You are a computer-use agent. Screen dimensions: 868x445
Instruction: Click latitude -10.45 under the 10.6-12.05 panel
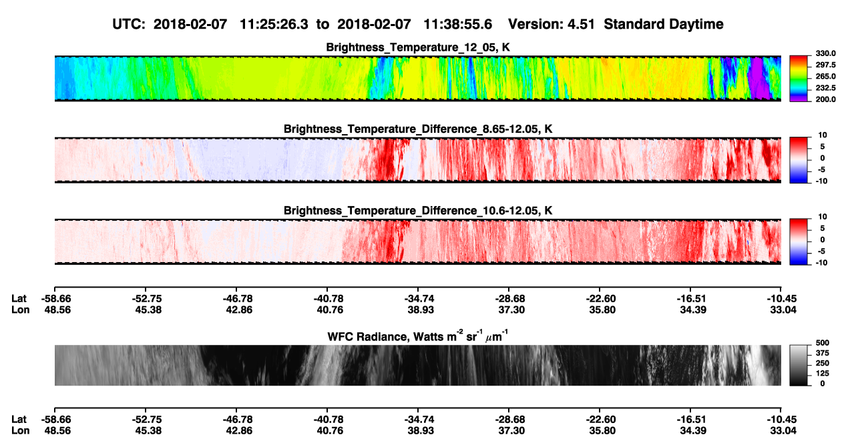tap(781, 298)
